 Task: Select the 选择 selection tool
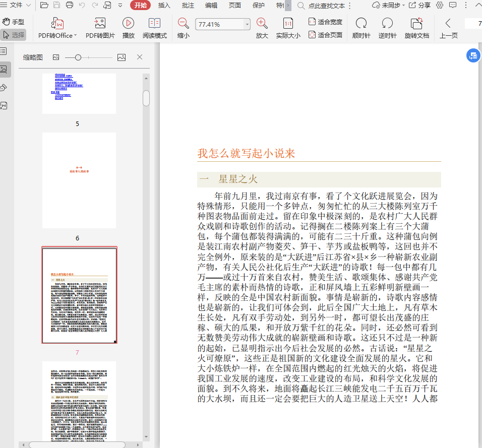pyautogui.click(x=13, y=35)
